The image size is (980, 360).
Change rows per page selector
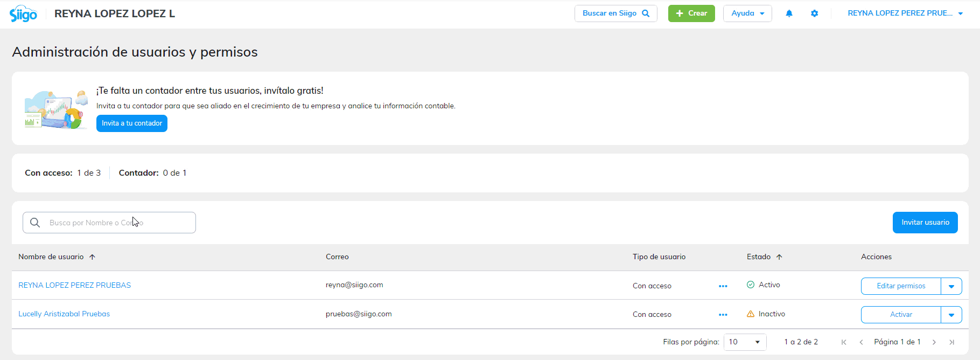click(745, 342)
